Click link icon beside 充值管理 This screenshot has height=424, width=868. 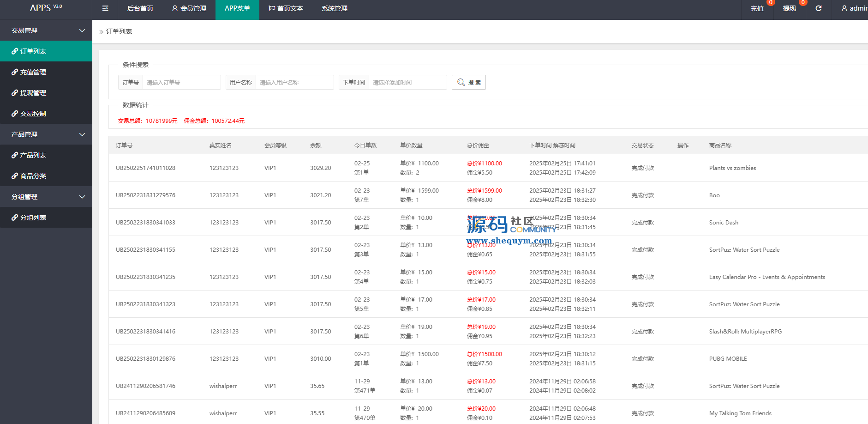coord(15,72)
